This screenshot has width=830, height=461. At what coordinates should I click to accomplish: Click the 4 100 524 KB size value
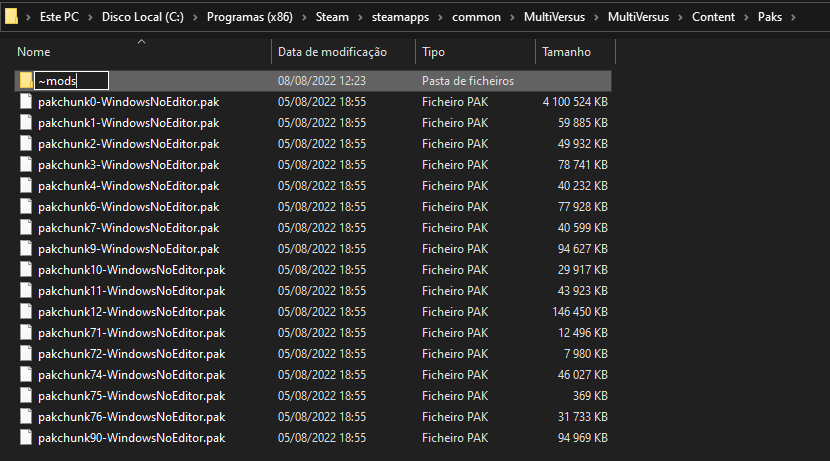pyautogui.click(x=575, y=102)
